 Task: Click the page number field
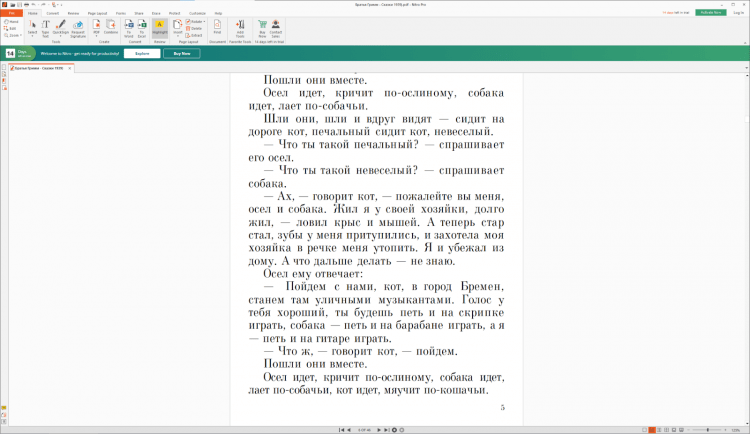(364, 430)
